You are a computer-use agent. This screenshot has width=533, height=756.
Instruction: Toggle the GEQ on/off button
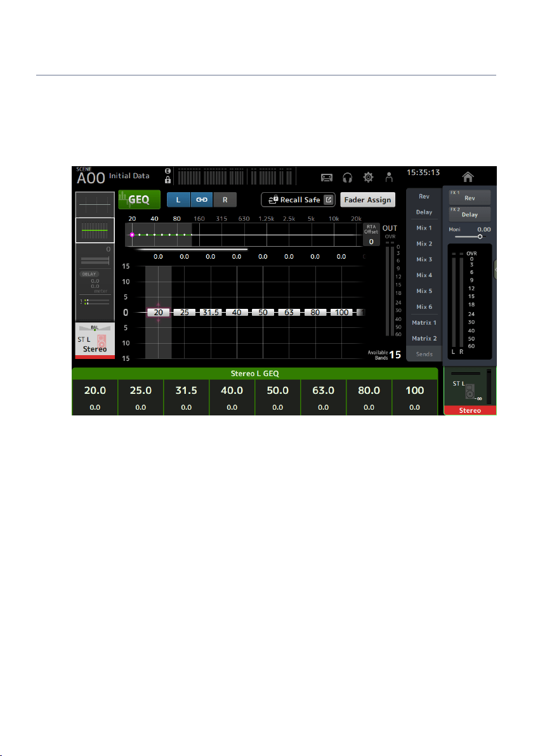[139, 200]
